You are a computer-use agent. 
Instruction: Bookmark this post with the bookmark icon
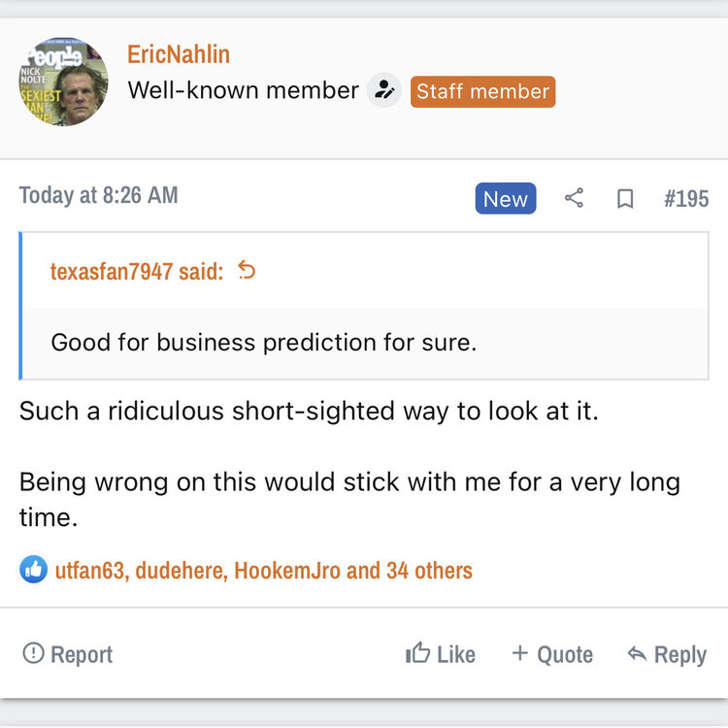(625, 199)
